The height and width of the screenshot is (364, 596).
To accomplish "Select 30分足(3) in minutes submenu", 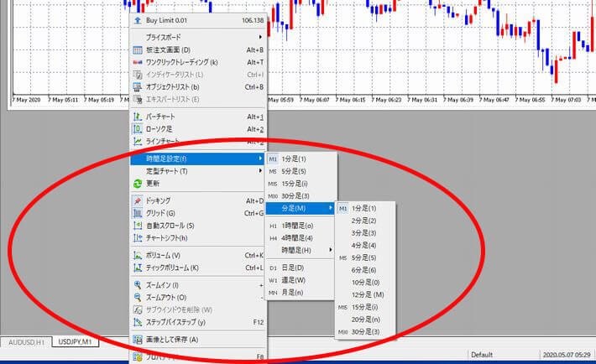I will click(x=365, y=331).
